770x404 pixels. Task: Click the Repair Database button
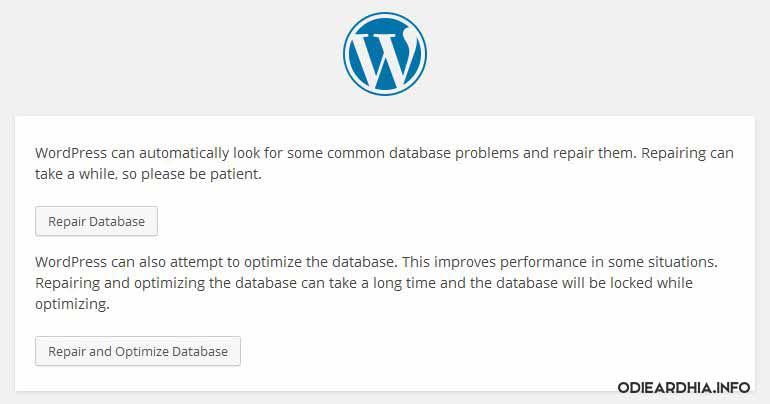click(96, 221)
